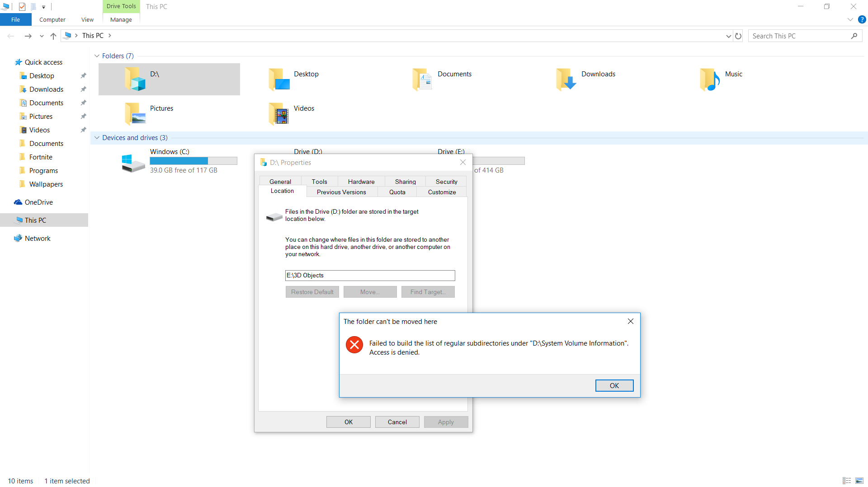Switch to details view icon

click(x=847, y=481)
